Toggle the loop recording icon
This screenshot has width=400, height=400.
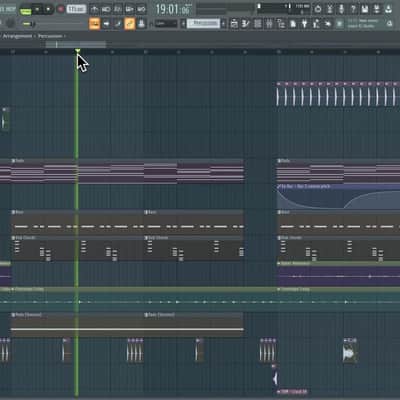pyautogui.click(x=141, y=9)
